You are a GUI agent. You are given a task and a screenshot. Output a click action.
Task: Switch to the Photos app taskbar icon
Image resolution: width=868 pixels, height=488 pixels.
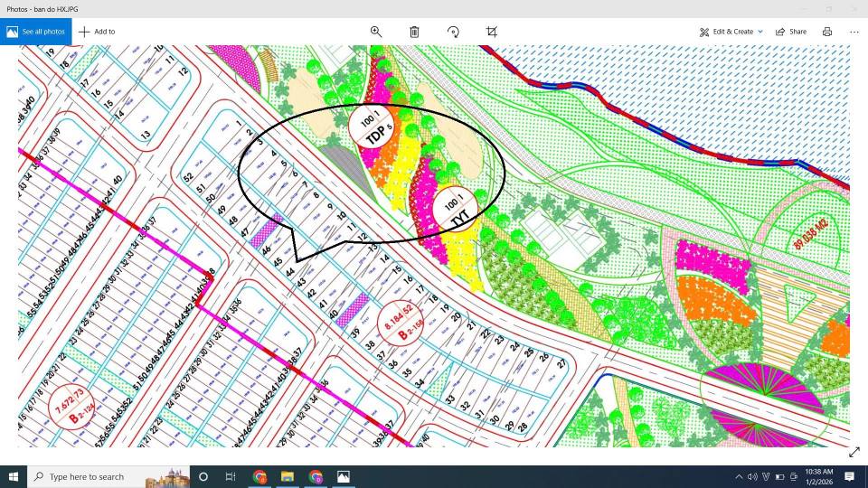[344, 476]
